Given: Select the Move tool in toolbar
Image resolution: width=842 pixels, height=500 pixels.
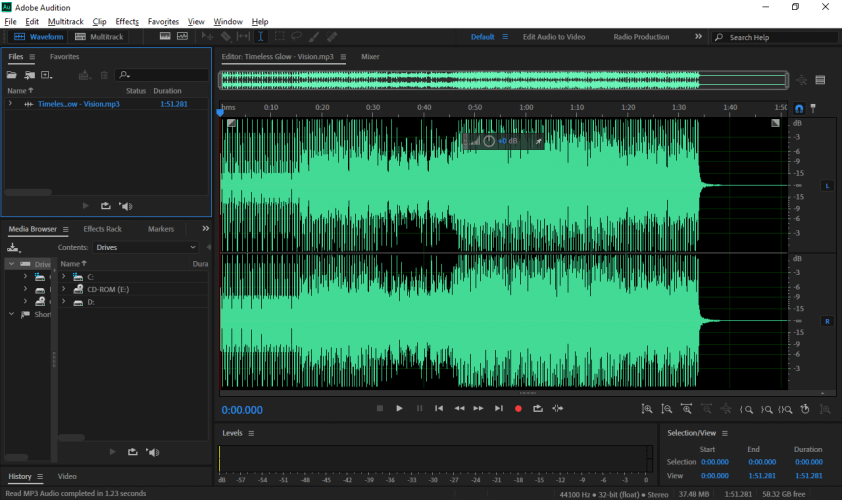Looking at the screenshot, I should point(207,37).
